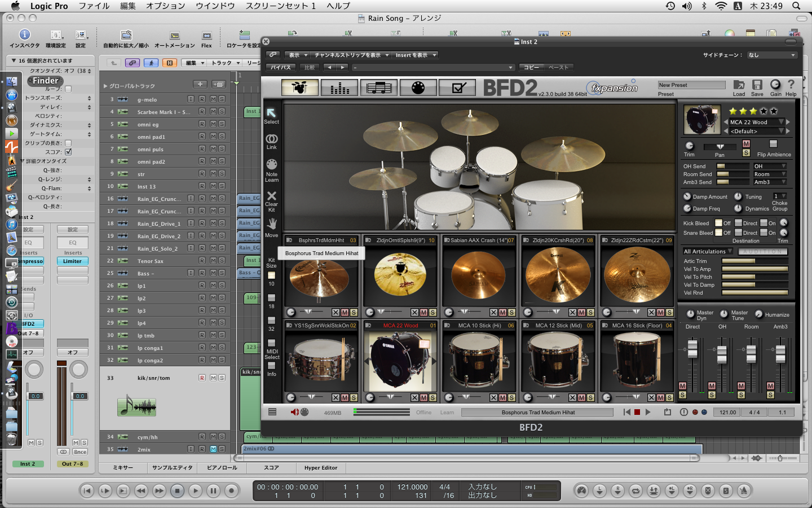This screenshot has height=508, width=812.
Task: Expand the グローバルトラック disclosure triangle
Action: coord(105,86)
